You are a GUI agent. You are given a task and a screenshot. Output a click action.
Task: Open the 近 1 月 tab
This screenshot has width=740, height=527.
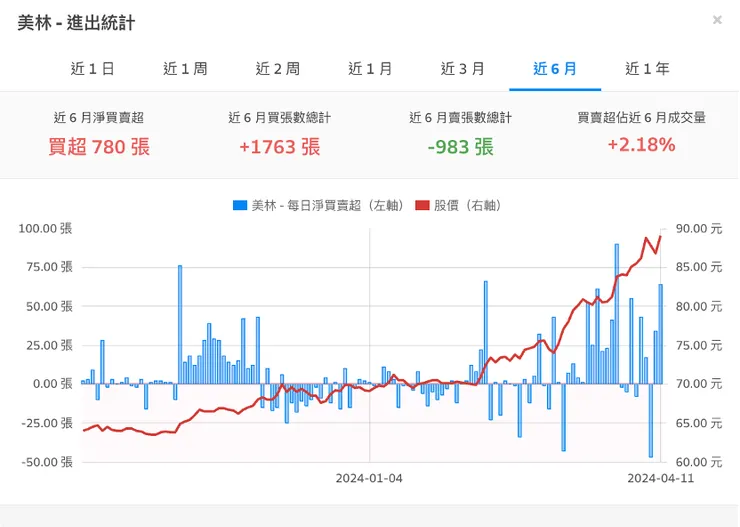click(370, 69)
